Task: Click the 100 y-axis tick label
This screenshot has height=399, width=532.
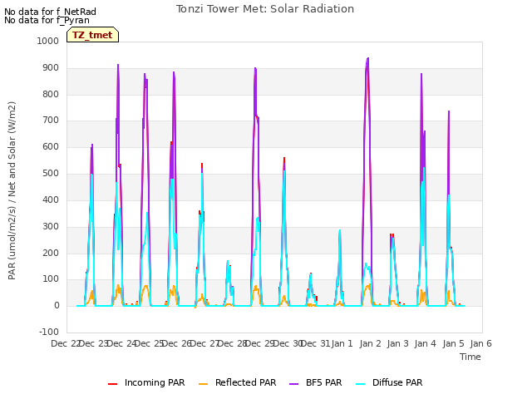Action: (51, 279)
